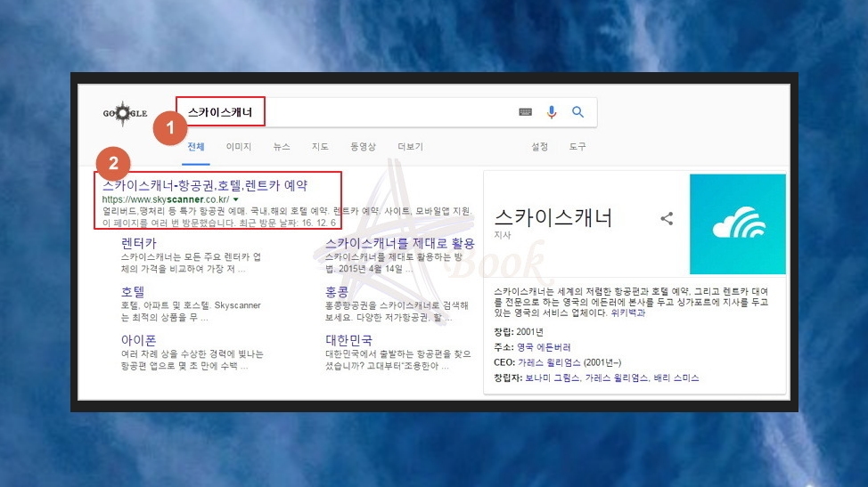Image resolution: width=868 pixels, height=487 pixels.
Task: Switch to the 이미지 tab
Action: point(239,147)
